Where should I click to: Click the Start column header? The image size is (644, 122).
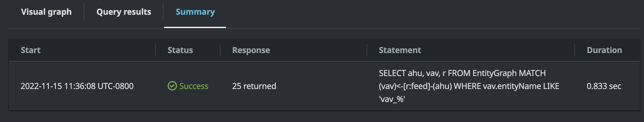point(31,50)
